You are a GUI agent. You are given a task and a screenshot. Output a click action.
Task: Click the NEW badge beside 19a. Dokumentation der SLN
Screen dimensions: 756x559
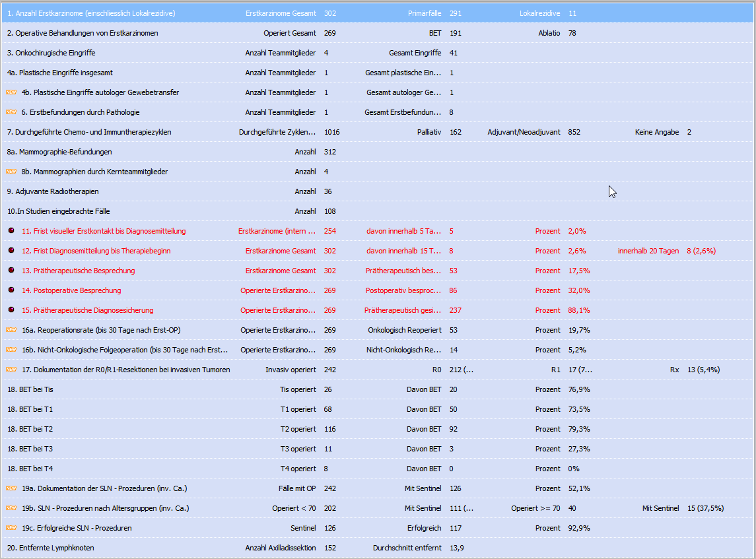11,488
